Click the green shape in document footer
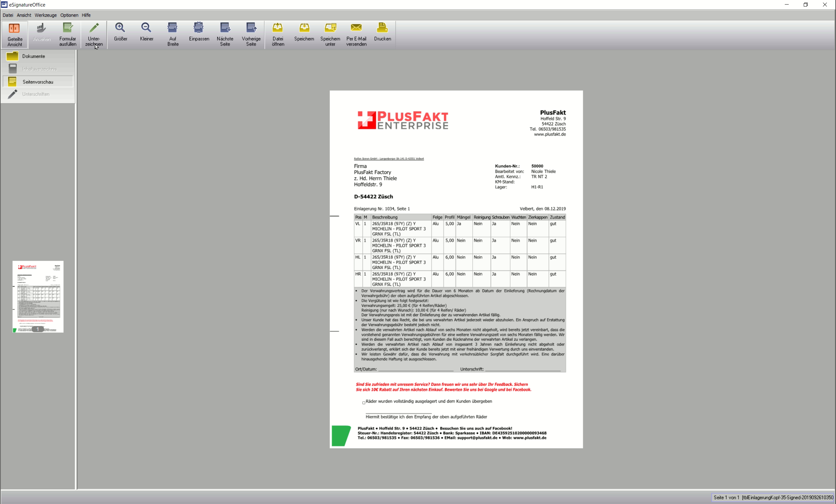 point(341,436)
